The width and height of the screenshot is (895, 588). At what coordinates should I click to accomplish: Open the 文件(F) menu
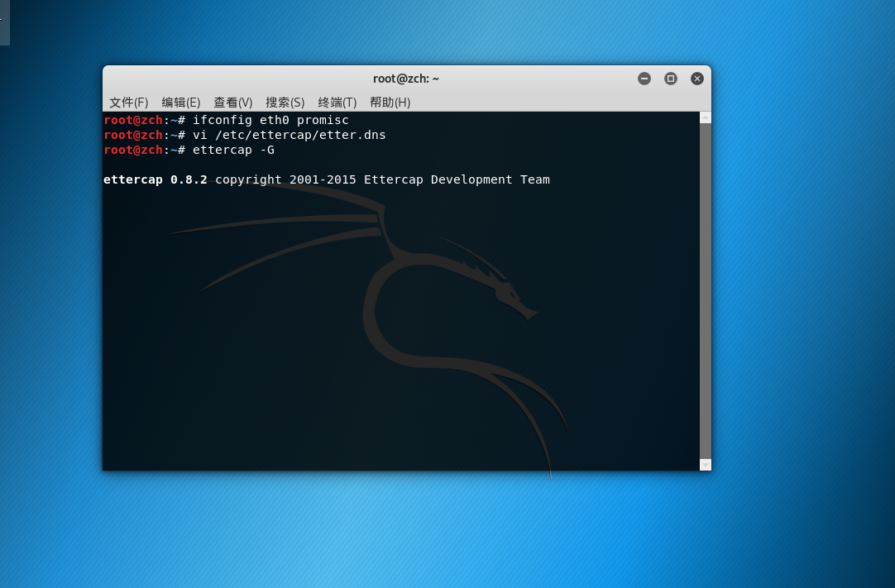click(x=128, y=103)
